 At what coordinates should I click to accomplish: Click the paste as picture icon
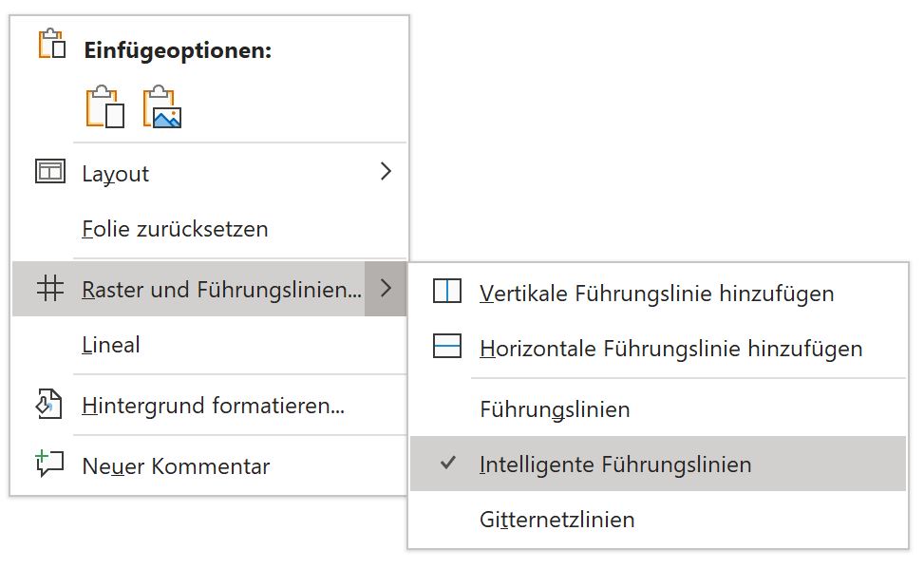point(162,106)
